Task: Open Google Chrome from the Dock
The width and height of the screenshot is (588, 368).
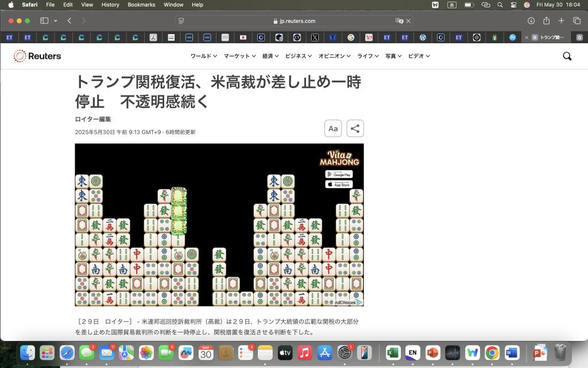Action: [x=492, y=352]
